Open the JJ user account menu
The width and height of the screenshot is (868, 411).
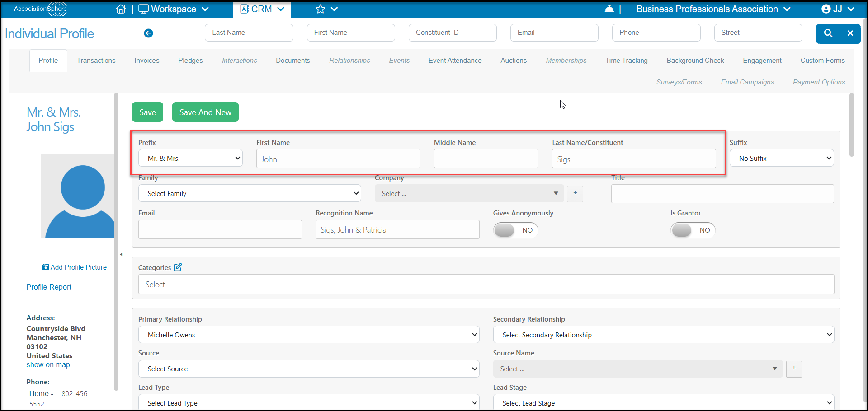click(838, 9)
